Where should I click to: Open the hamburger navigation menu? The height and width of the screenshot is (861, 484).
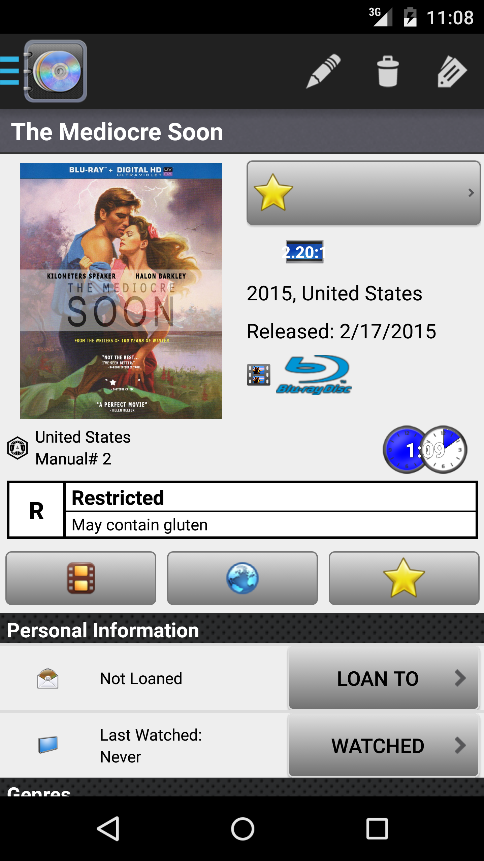tap(9, 71)
